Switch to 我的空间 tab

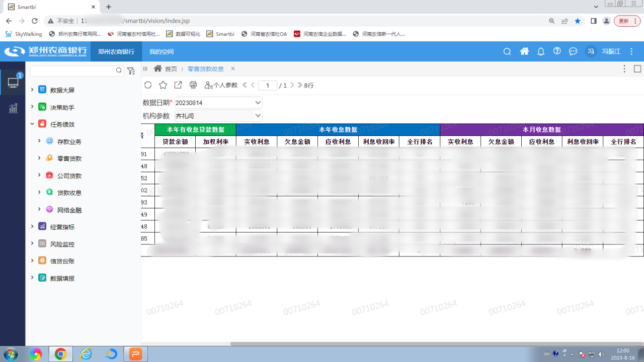(162, 52)
